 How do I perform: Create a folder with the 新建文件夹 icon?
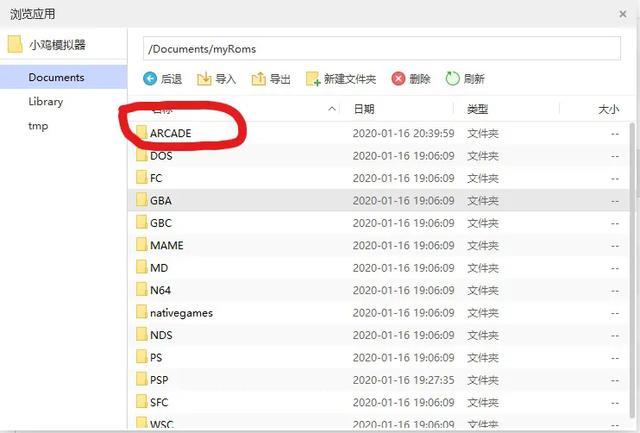[x=313, y=78]
